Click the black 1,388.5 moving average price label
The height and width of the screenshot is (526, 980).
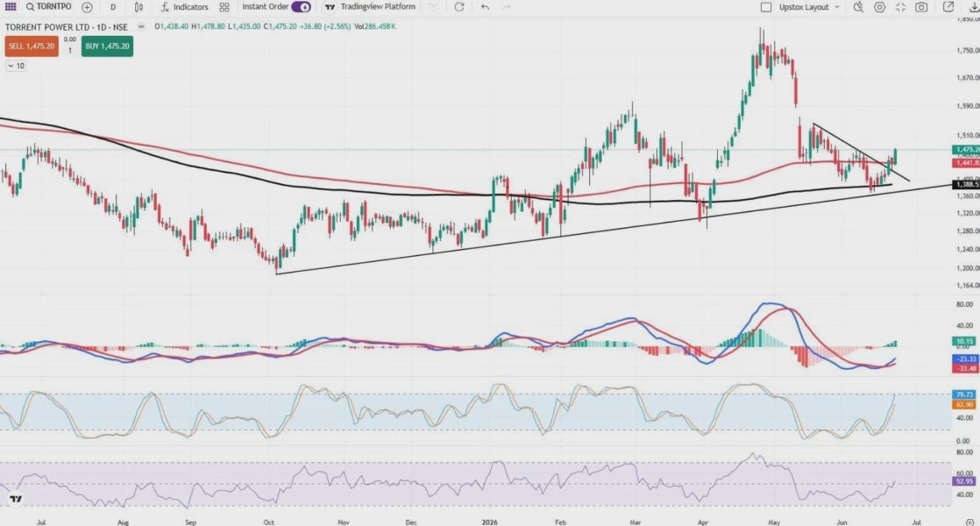click(966, 184)
